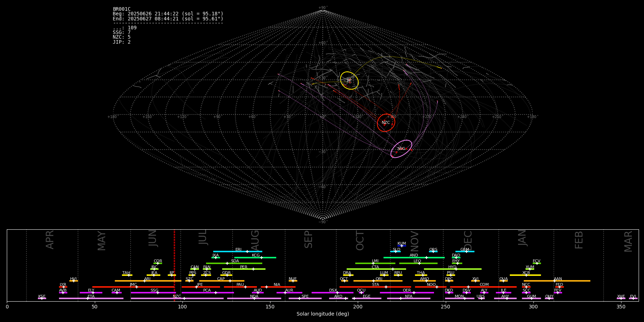
Task: Select the NDA shower bar in timeline
Action: click(x=254, y=298)
